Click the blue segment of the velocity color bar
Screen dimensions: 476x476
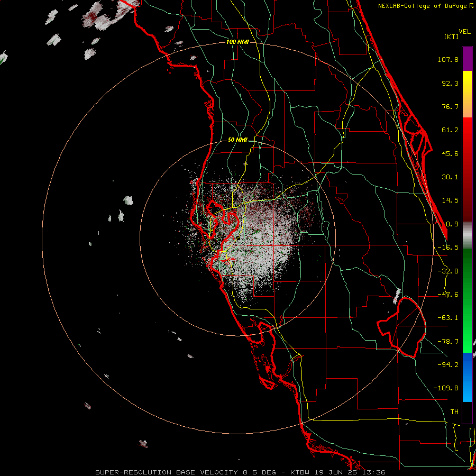coord(467,377)
